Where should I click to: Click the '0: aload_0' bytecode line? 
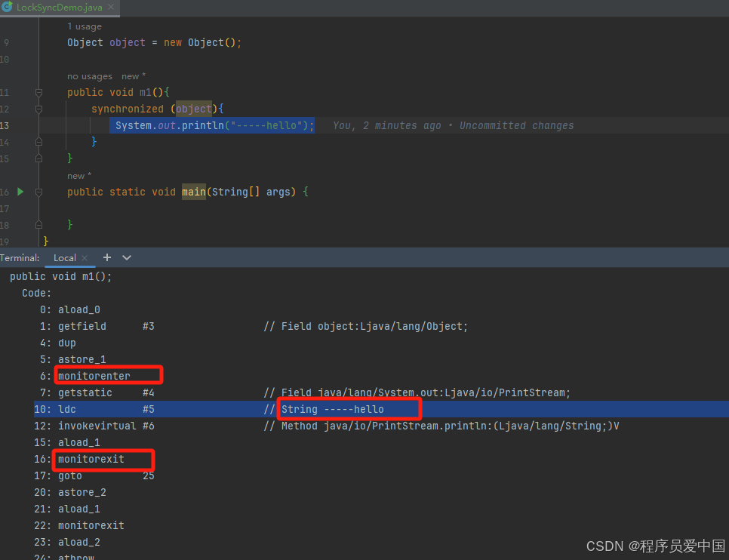[x=70, y=309]
